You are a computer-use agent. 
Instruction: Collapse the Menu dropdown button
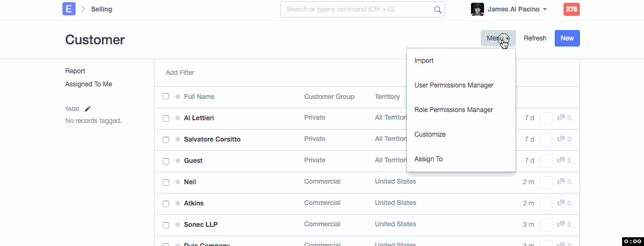pos(498,38)
